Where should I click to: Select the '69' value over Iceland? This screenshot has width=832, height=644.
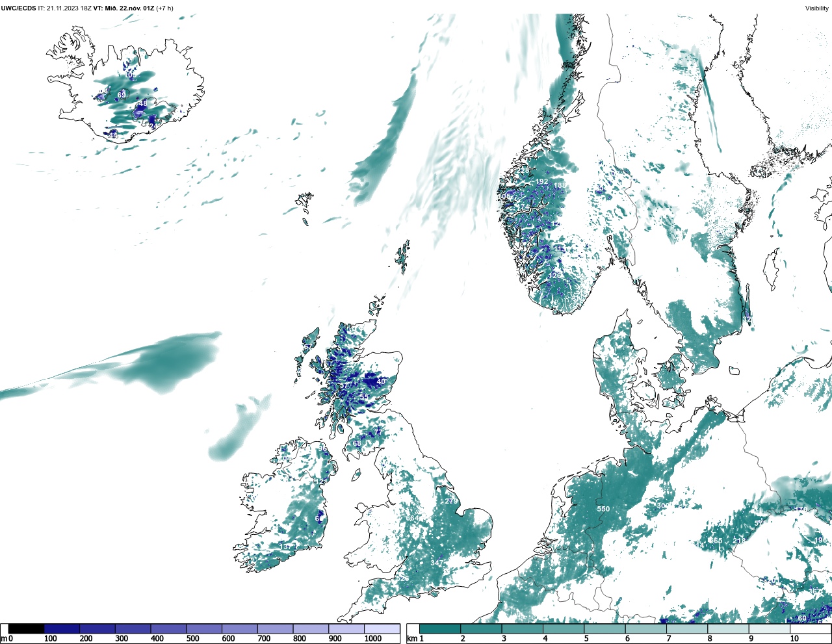[x=122, y=95]
